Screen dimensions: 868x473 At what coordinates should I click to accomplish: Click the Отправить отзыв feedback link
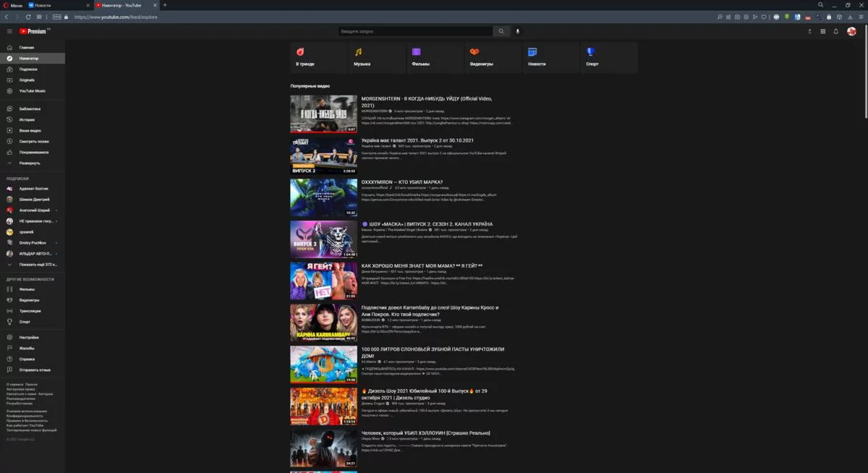pos(33,370)
